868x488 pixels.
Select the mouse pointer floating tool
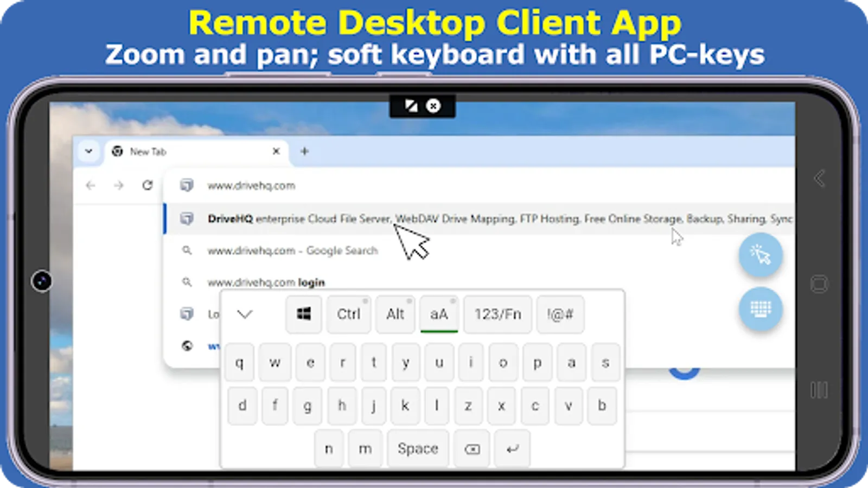click(x=760, y=255)
